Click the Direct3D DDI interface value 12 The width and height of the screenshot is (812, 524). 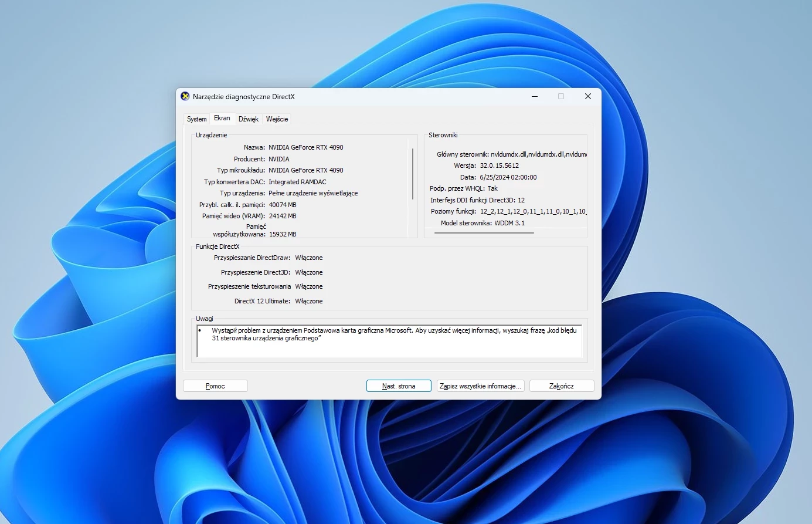pos(521,200)
